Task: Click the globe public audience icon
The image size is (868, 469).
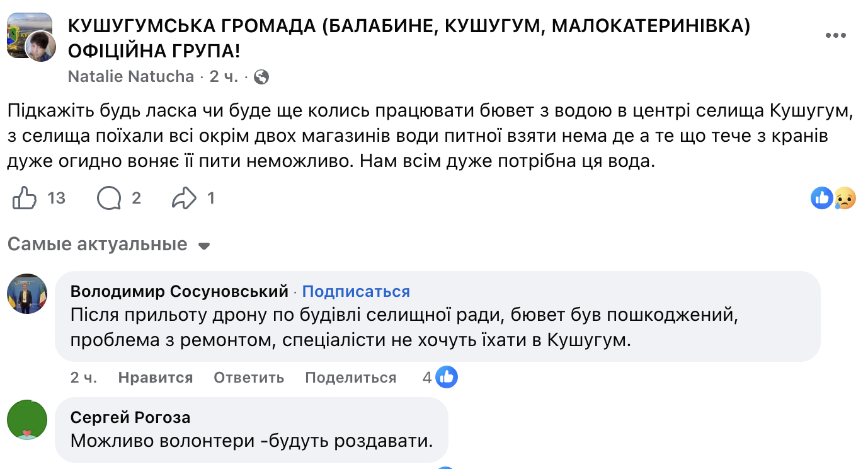Action: coord(261,77)
